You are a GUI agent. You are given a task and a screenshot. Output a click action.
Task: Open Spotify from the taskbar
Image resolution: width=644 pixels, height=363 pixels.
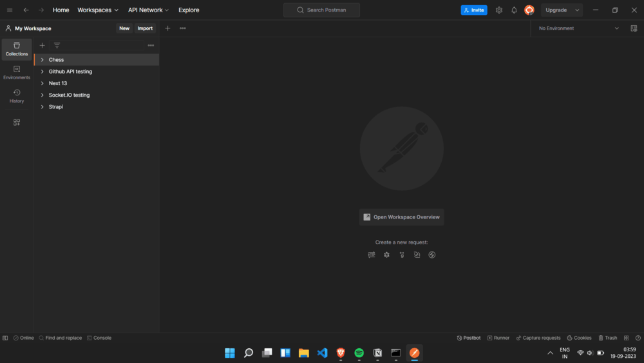point(359,353)
